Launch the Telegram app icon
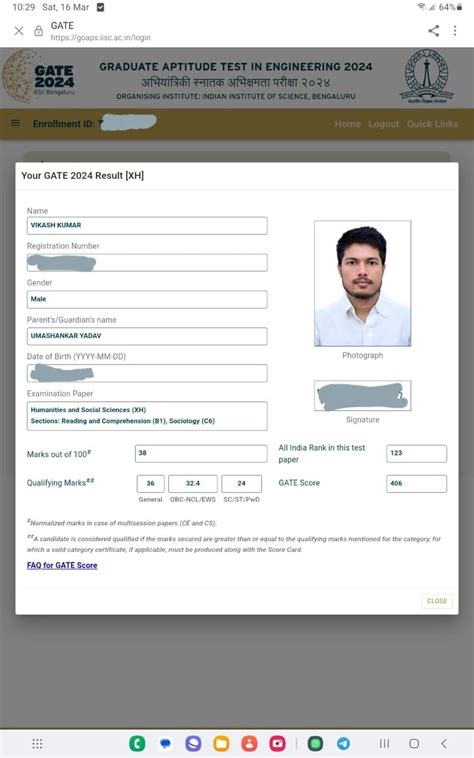474x758 pixels. [x=344, y=743]
